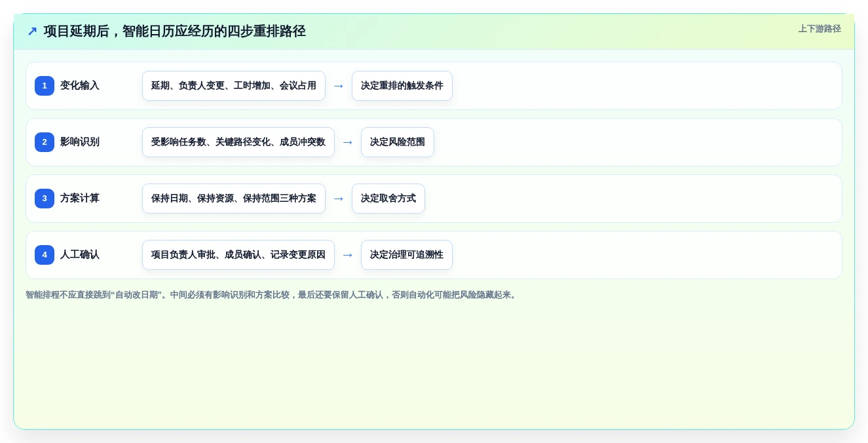Viewport: 868px width, 443px height.
Task: Click the 决定重排的触发条件 box
Action: pyautogui.click(x=402, y=86)
